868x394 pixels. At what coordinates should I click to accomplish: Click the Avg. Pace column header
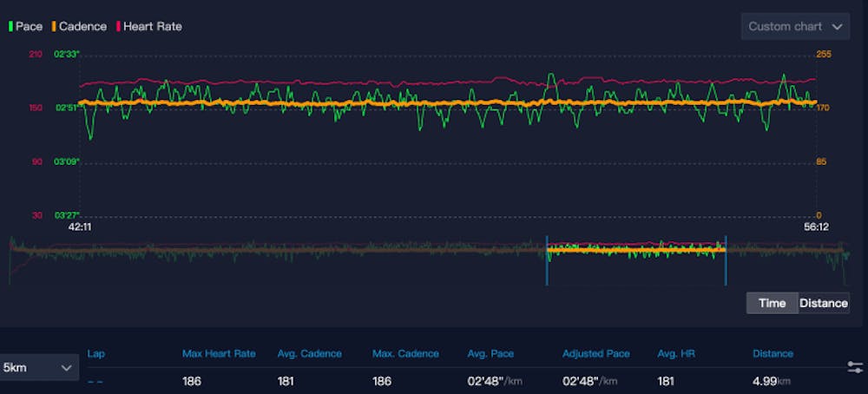[490, 353]
